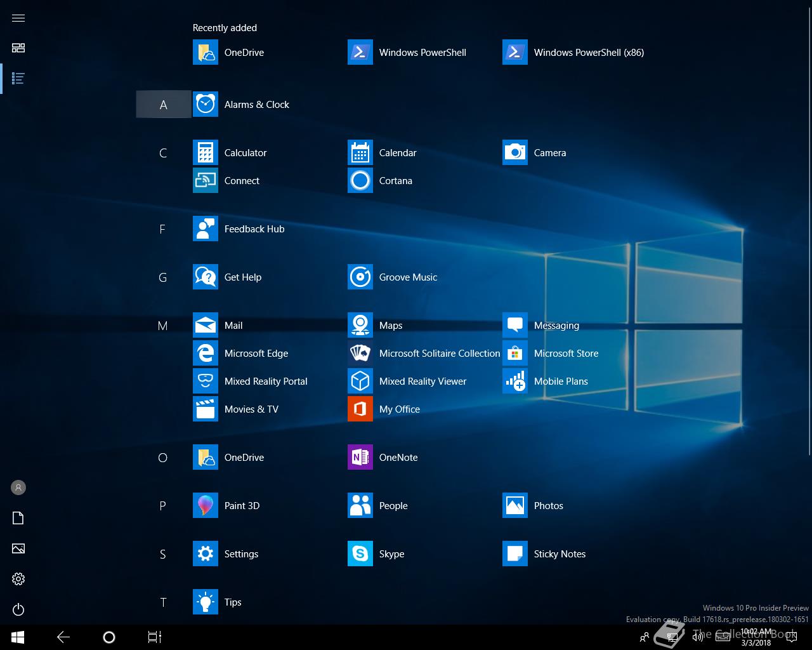Image resolution: width=812 pixels, height=650 pixels.
Task: Switch to All apps list view
Action: 18,79
